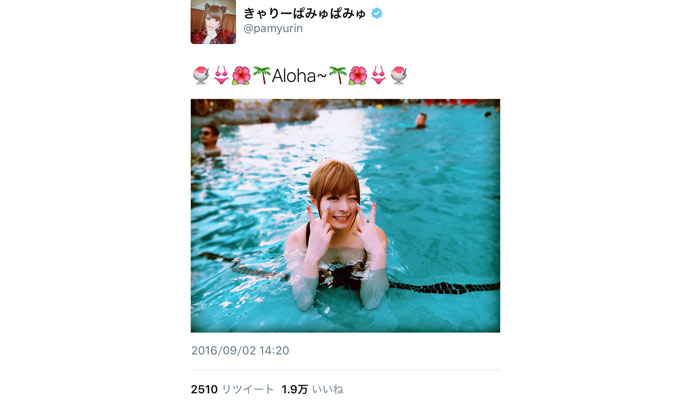
Task: Open the きゃりーぱみゅぱみゅ display name
Action: pyautogui.click(x=305, y=13)
